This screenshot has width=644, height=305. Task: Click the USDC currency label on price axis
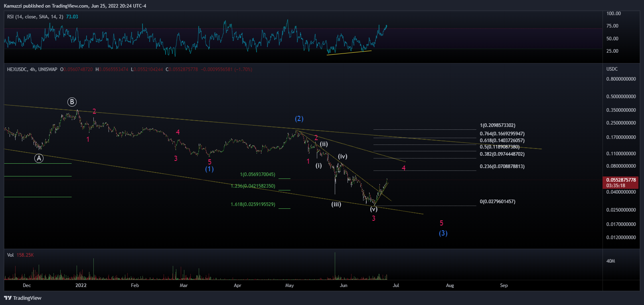coord(612,69)
